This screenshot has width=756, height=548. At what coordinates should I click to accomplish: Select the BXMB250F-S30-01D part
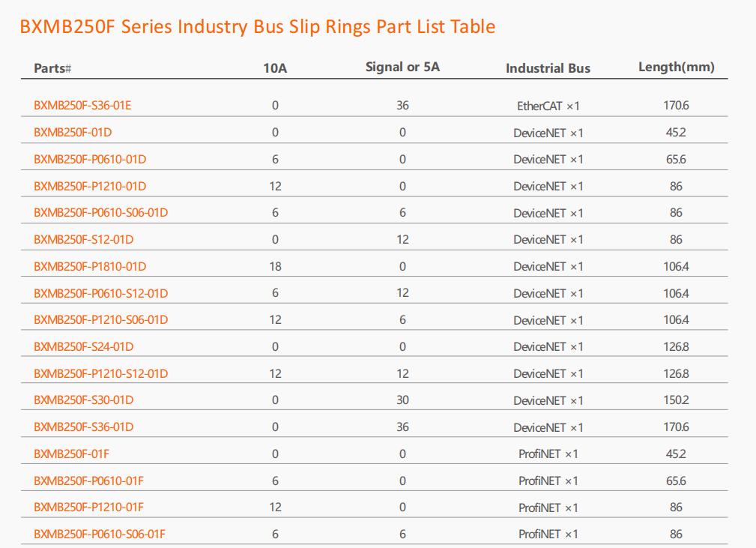(84, 400)
